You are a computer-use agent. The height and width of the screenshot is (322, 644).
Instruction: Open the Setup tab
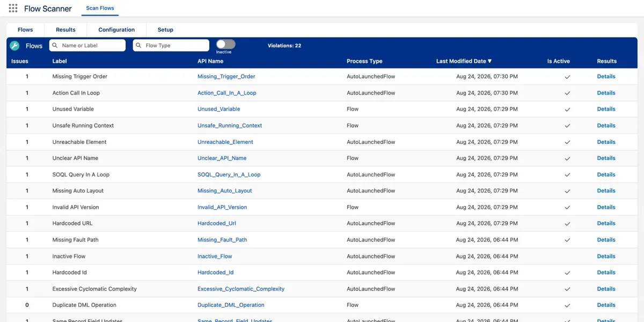point(165,30)
